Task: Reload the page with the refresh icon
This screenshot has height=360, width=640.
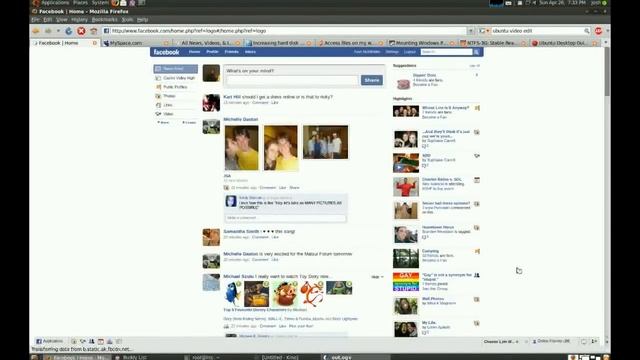Action: click(x=69, y=31)
